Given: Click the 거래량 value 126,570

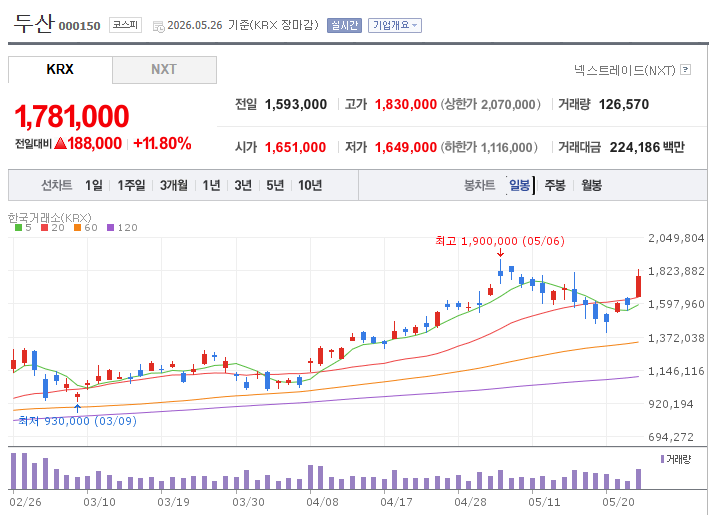Looking at the screenshot, I should 624,104.
